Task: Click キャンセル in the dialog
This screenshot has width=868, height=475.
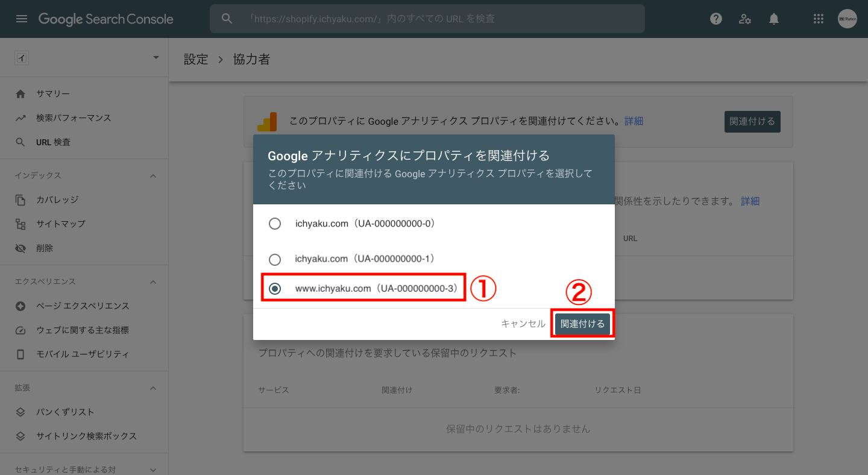Action: coord(523,324)
